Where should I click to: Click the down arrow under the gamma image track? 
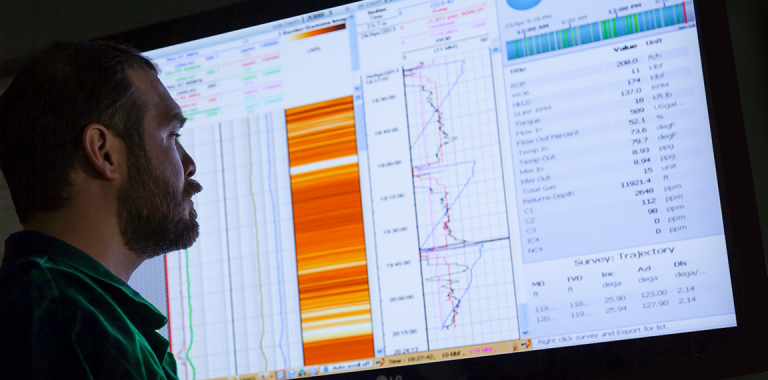[380, 351]
